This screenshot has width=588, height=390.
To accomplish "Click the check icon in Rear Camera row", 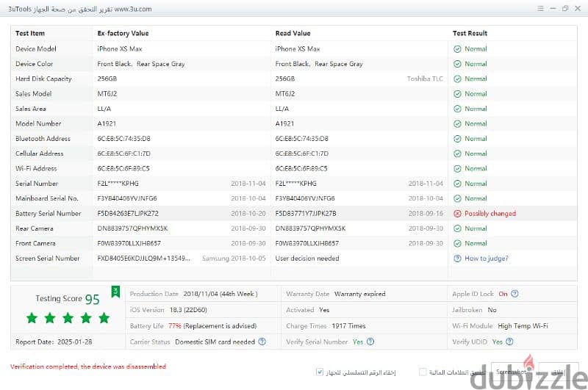I will (457, 228).
